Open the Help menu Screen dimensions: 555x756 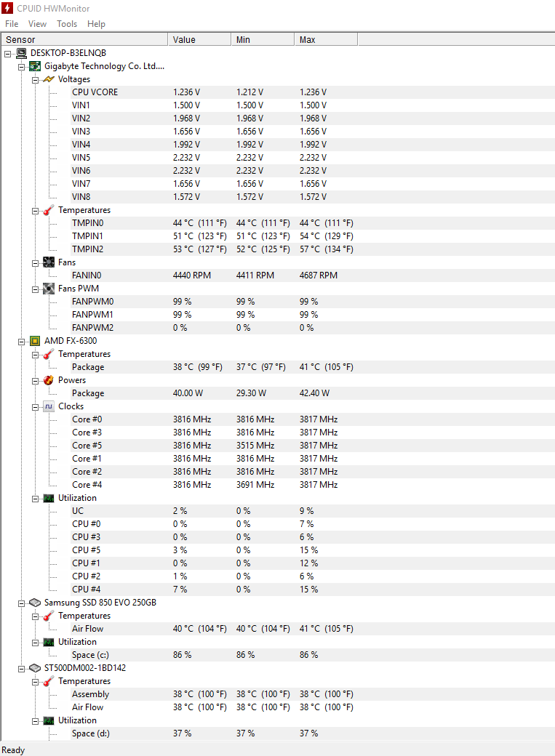[96, 23]
